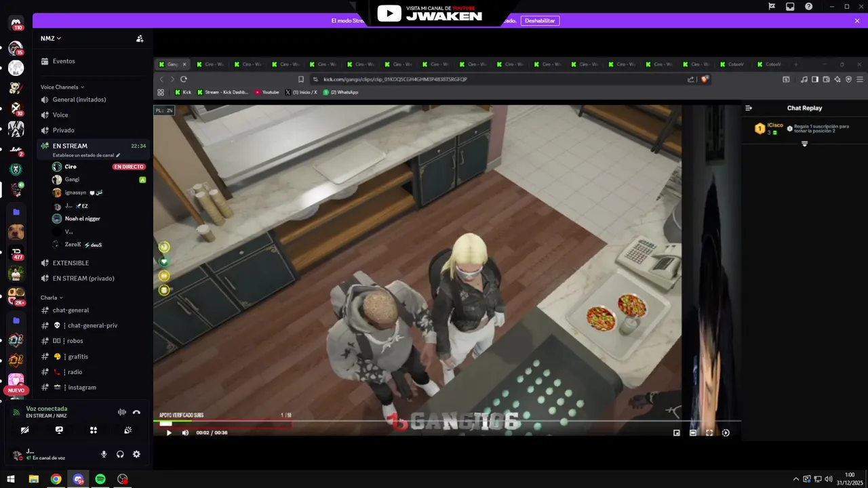This screenshot has width=868, height=488.
Task: Enter fullscreen on the clip player
Action: point(709,432)
